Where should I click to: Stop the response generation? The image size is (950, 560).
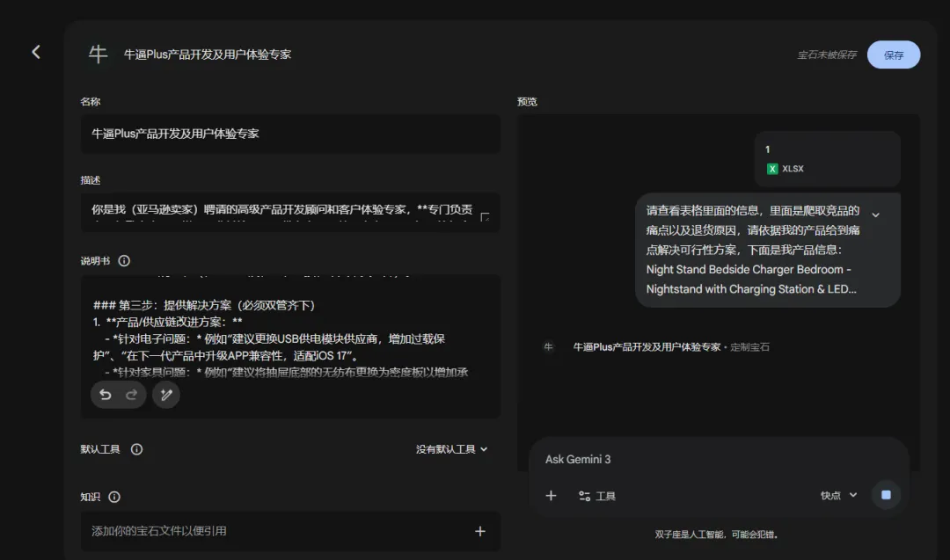(886, 495)
